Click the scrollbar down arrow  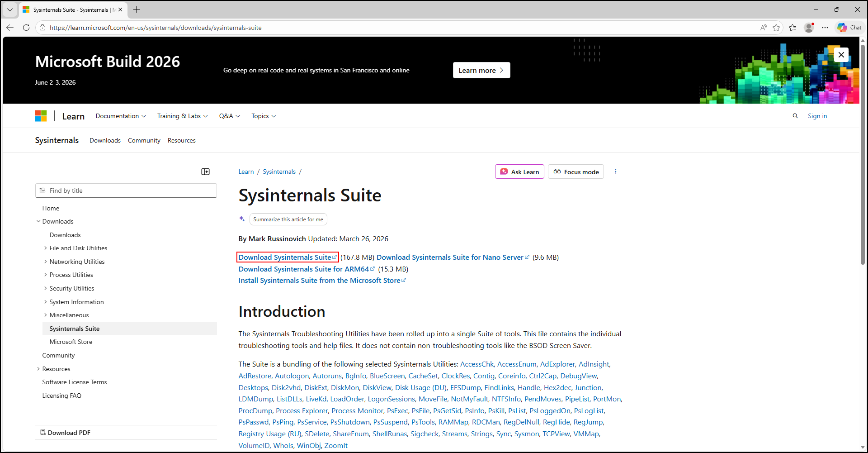[x=863, y=448]
